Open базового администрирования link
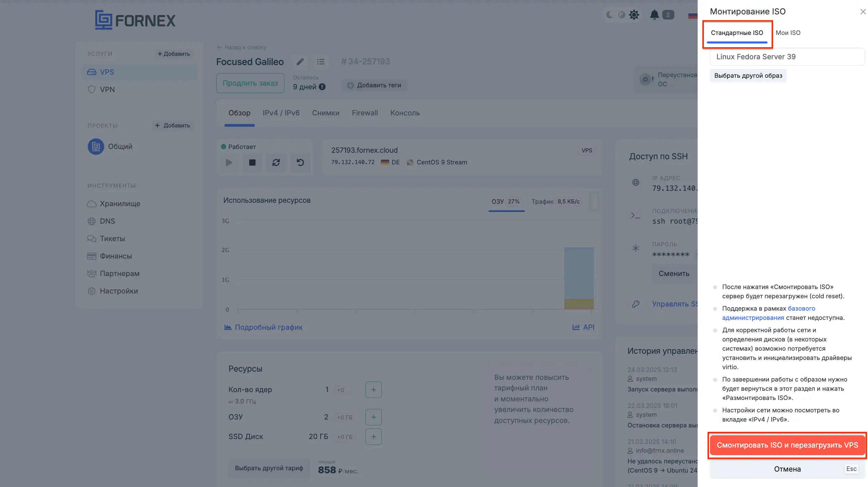This screenshot has height=487, width=868. pyautogui.click(x=769, y=313)
